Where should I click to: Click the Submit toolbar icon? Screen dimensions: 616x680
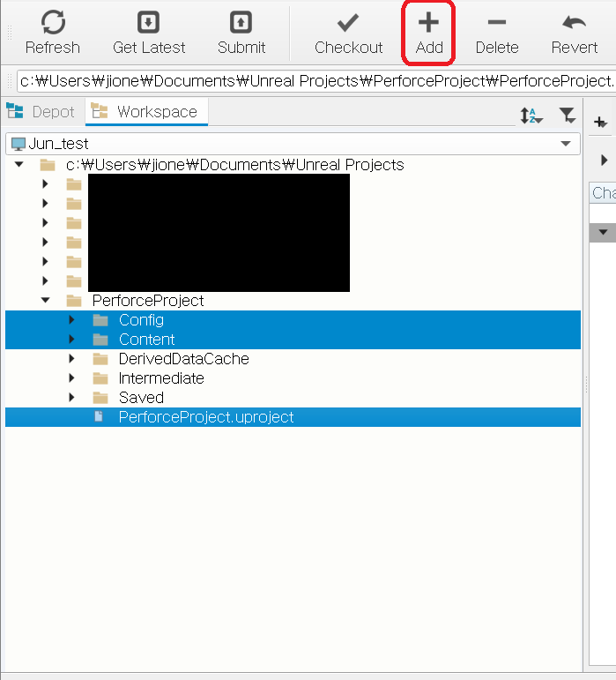[x=241, y=23]
